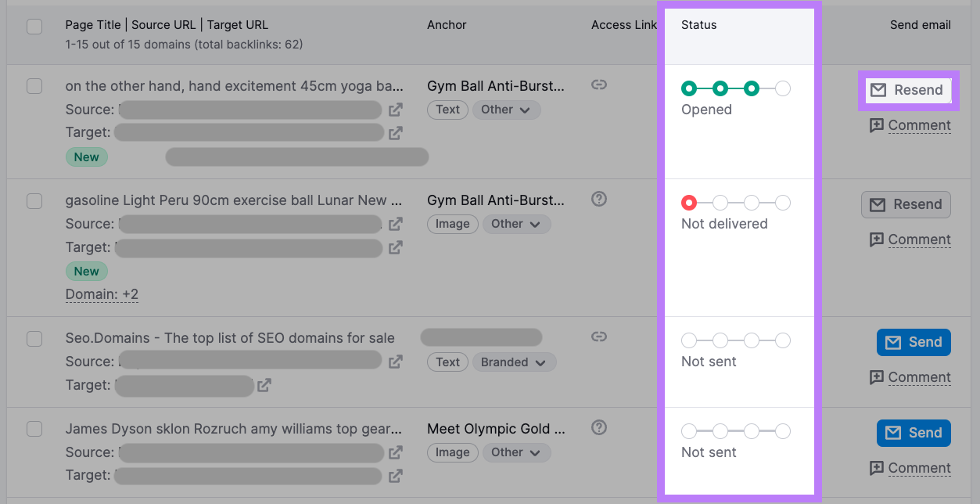This screenshot has width=980, height=504.
Task: Click the question mark icon on the gasoline Light Peru row
Action: pyautogui.click(x=598, y=200)
